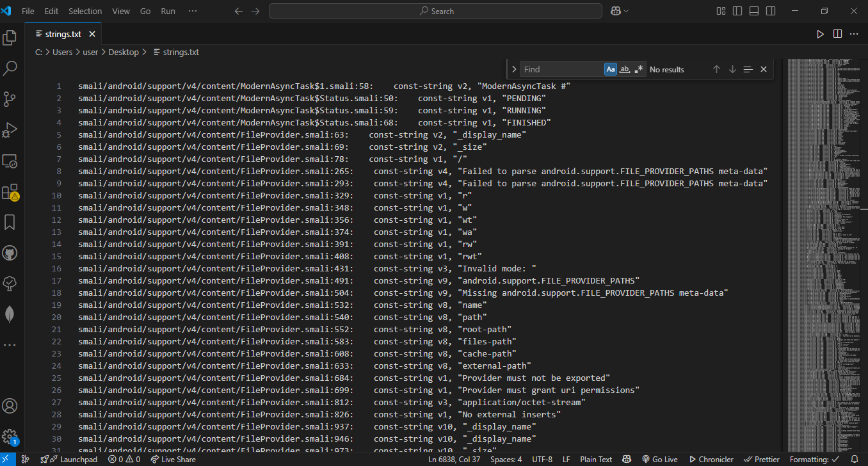Click the minimap code overview

tap(824, 255)
